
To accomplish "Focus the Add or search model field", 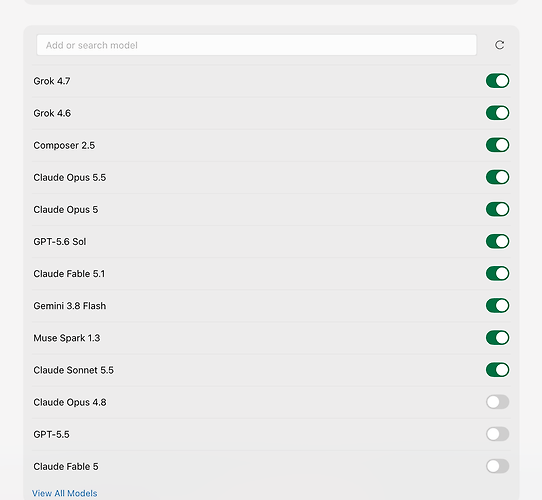I will pos(256,45).
